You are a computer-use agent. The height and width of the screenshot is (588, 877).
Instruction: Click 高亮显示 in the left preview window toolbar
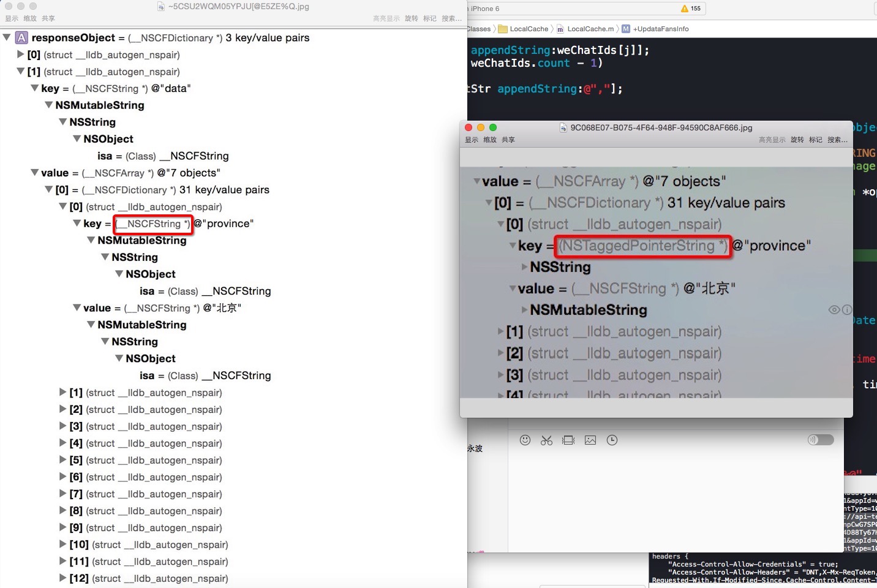386,18
